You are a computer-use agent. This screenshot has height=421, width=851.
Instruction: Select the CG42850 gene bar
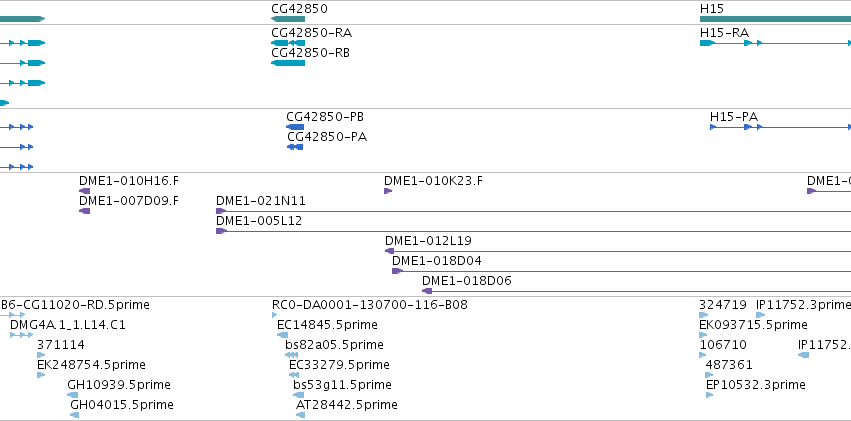(288, 19)
